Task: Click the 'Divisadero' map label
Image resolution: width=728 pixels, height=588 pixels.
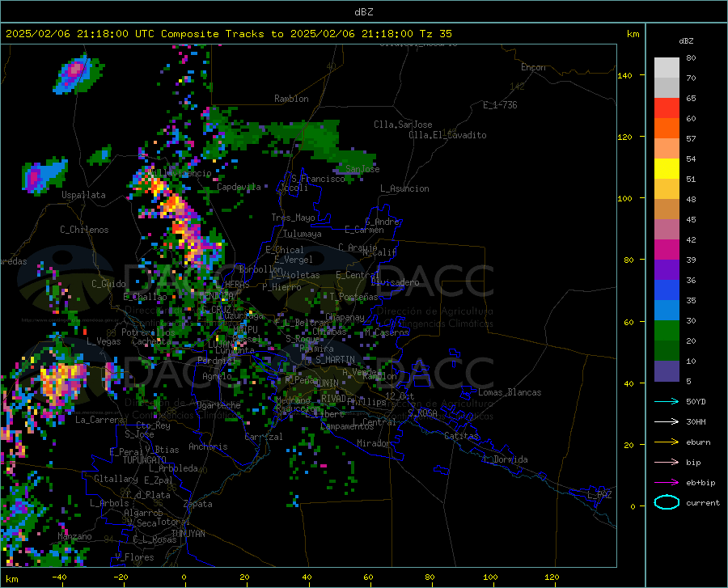Action: [x=395, y=282]
